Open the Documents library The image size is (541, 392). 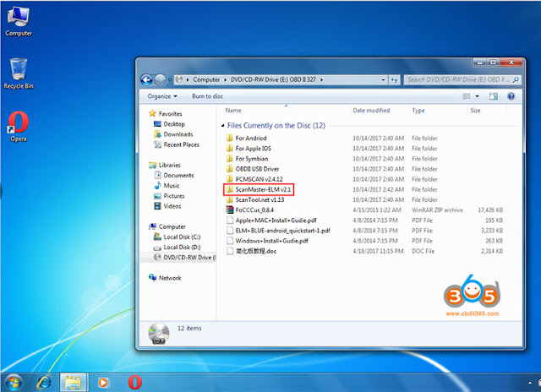pyautogui.click(x=178, y=175)
